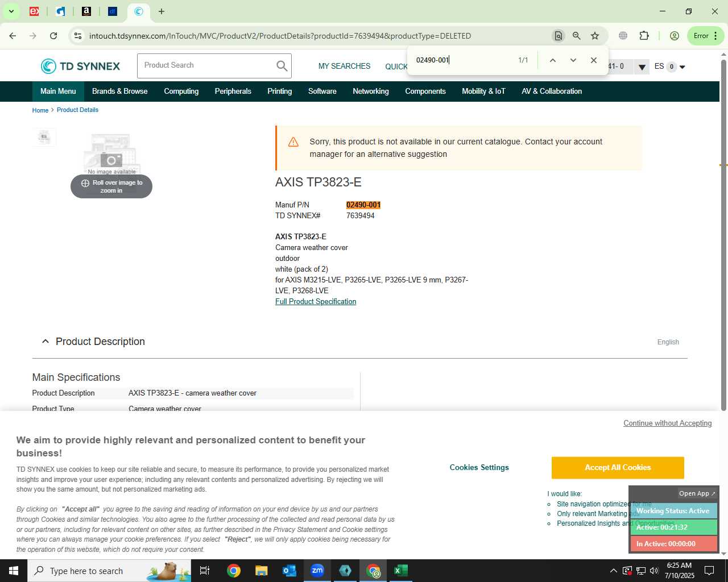The height and width of the screenshot is (582, 728).
Task: Click the small product thumbnail image
Action: 44,137
